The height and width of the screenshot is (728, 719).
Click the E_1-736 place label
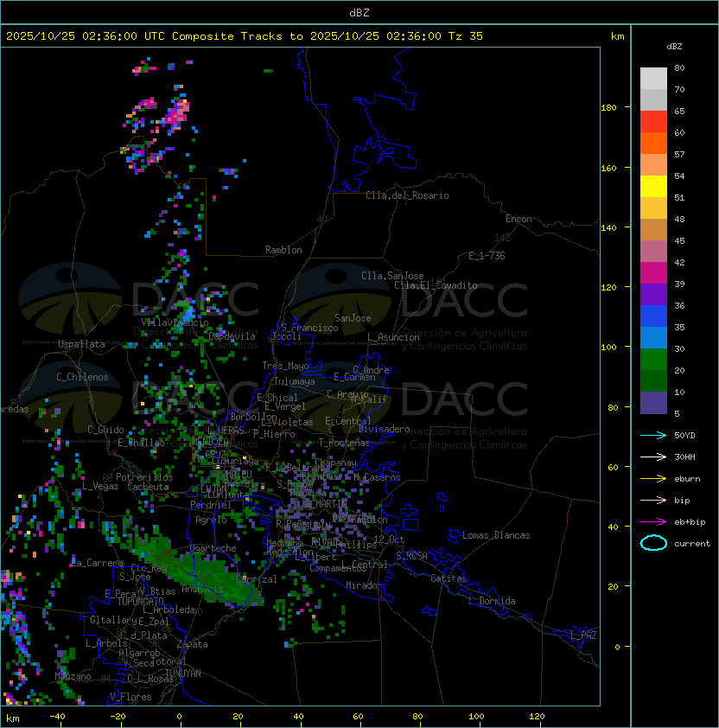[487, 256]
